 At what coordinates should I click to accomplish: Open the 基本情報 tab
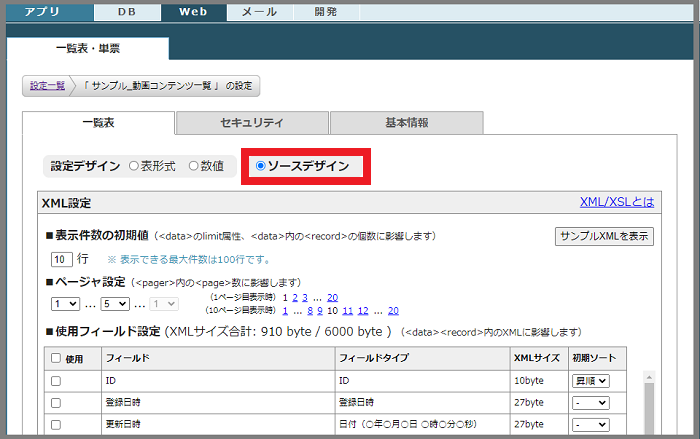pyautogui.click(x=406, y=123)
